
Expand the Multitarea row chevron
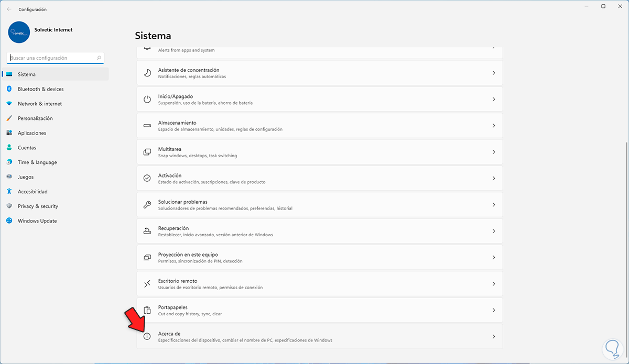click(493, 152)
